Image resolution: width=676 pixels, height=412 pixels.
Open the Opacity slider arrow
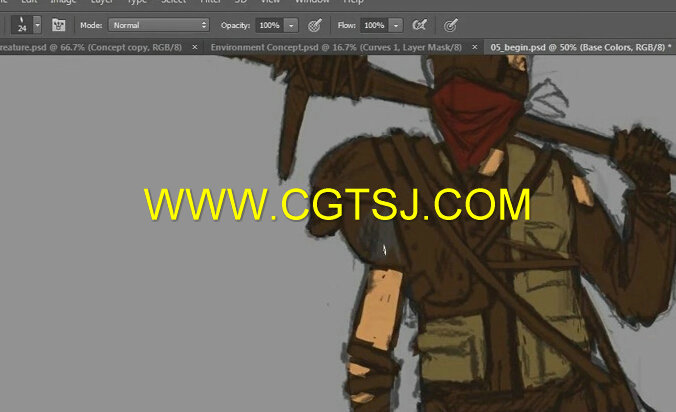pyautogui.click(x=291, y=25)
